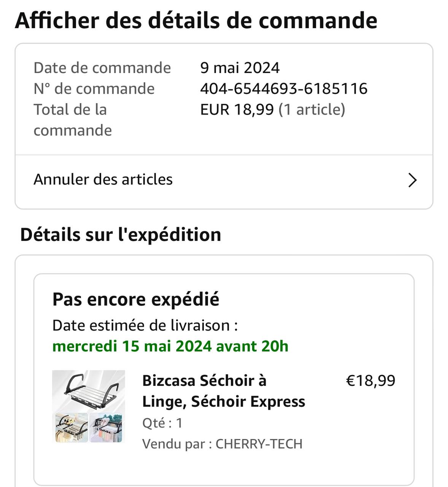The height and width of the screenshot is (487, 448).
Task: Click the Date estimée de livraison label
Action: 145,325
